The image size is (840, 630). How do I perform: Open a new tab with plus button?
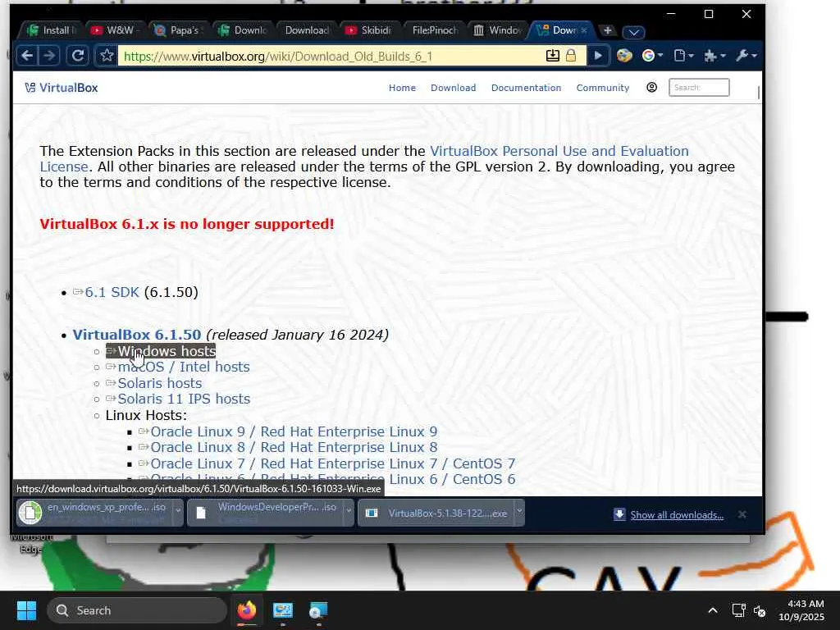tap(608, 30)
